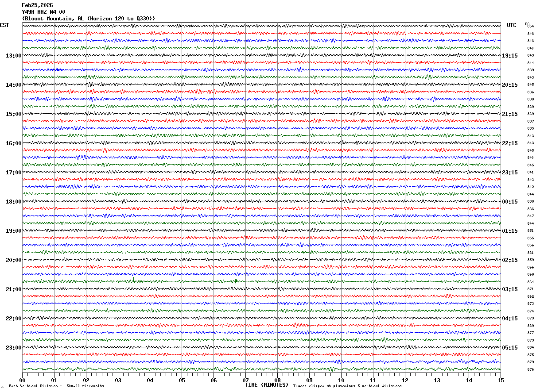536x392 pixels.
Task: Click the '06' minute axis tick label
Action: click(x=214, y=380)
